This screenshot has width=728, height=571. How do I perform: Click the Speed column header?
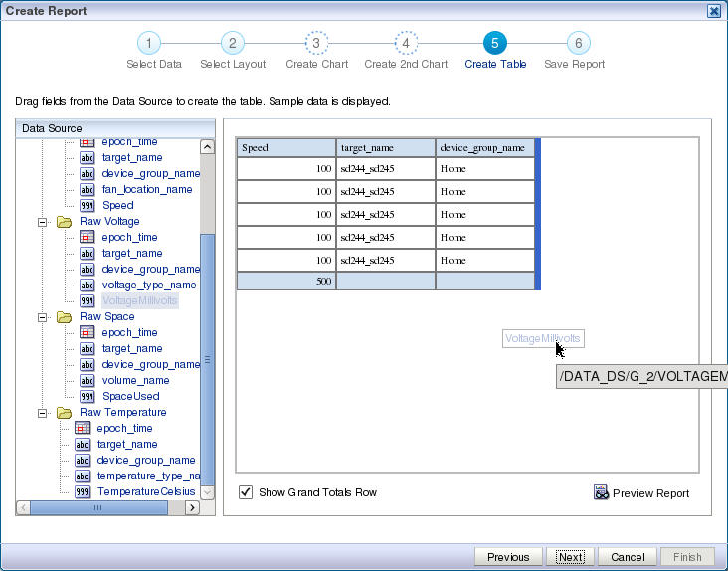point(286,148)
